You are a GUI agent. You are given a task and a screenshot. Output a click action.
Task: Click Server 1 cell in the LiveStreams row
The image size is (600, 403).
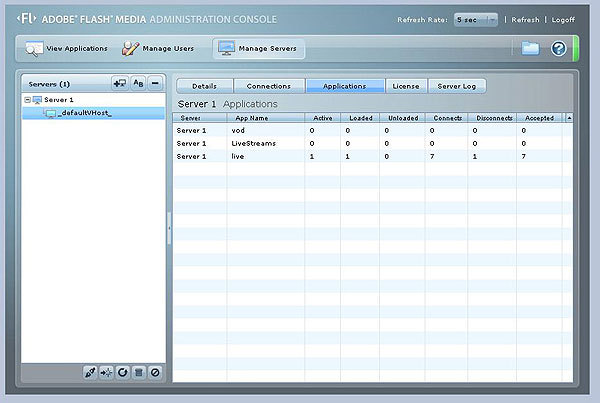191,144
